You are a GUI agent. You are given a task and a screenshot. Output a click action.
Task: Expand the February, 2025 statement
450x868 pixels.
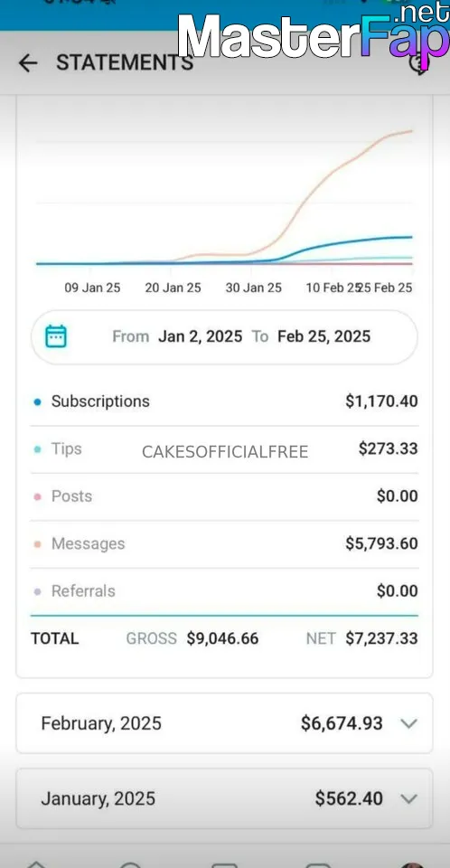tap(224, 723)
